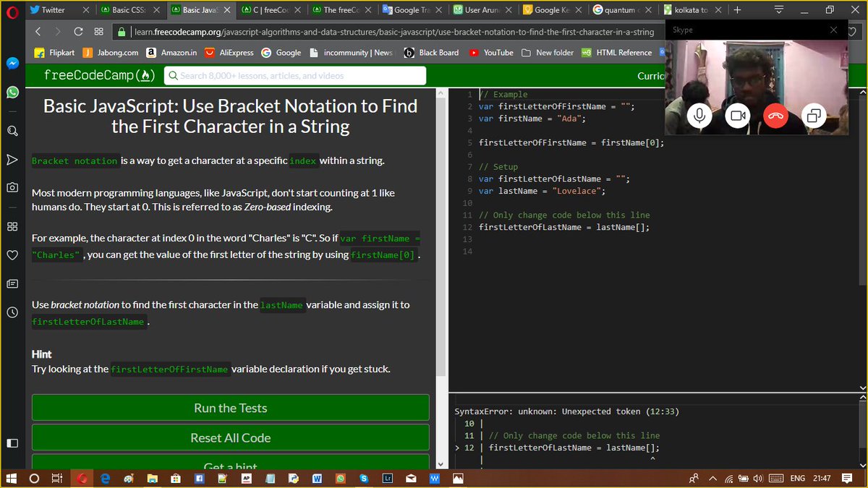The width and height of the screenshot is (868, 488).
Task: Mute microphone in Skype call
Action: [699, 116]
